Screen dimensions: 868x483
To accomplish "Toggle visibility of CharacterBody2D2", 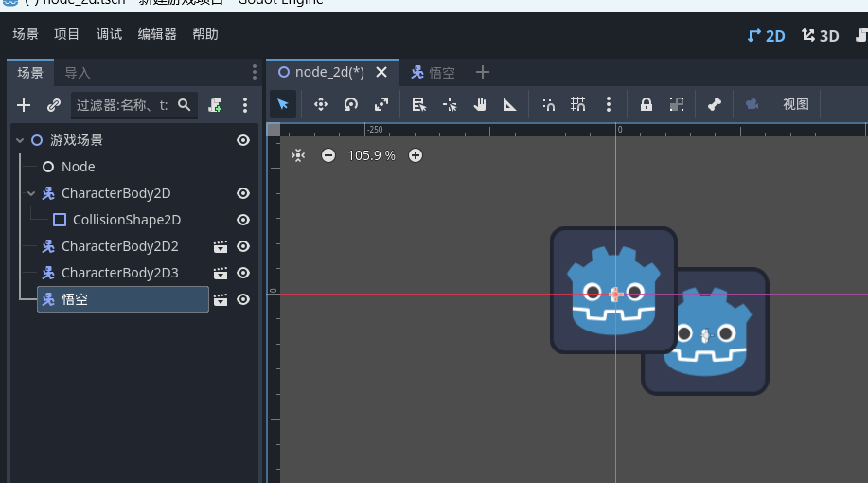I will [243, 246].
